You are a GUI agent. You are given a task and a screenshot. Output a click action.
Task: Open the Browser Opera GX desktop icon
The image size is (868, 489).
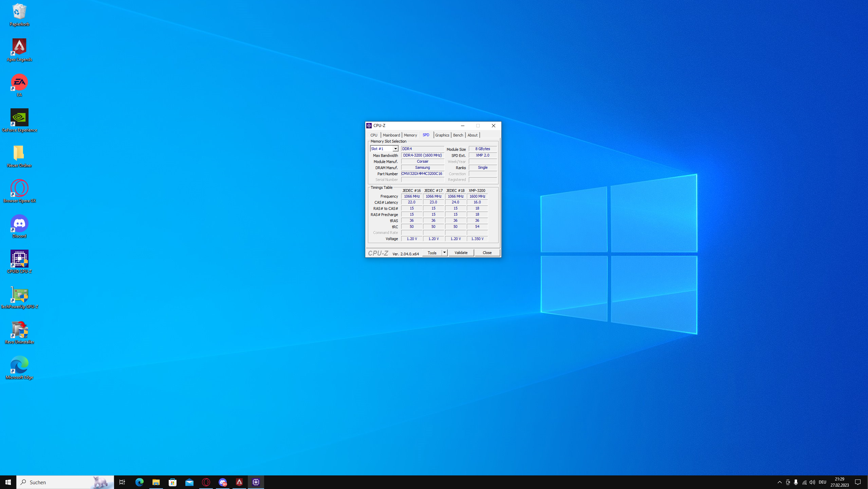[x=19, y=188]
